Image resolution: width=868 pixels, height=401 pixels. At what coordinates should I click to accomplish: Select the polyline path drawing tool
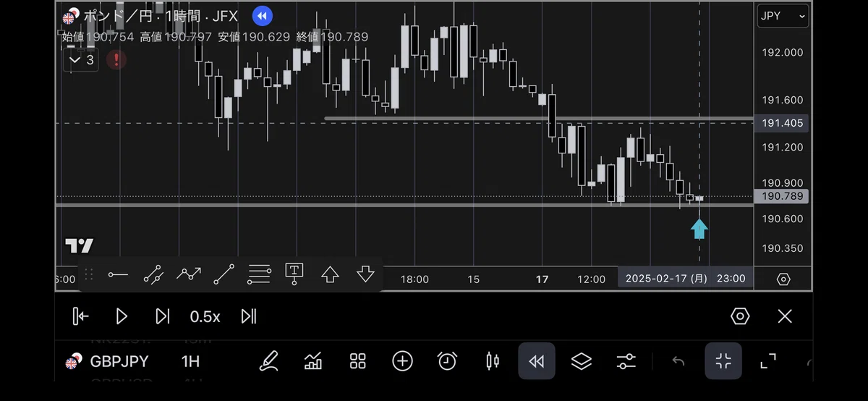pos(189,274)
